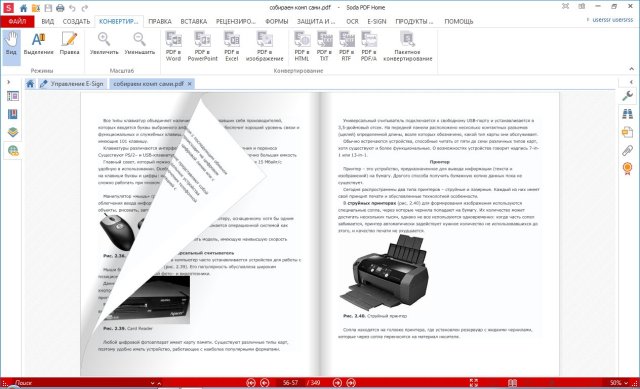Collapse the ribbon with the chevron
Screen dimensions: 640x389
point(631,69)
